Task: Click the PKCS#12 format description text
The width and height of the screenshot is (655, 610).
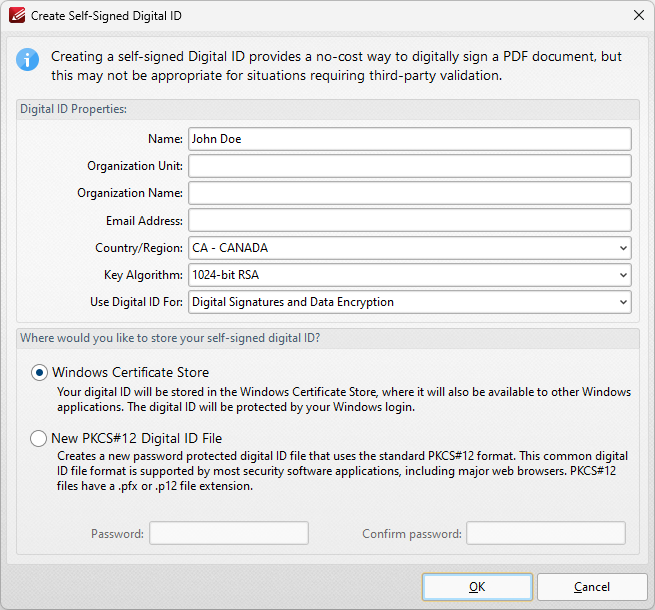Action: pyautogui.click(x=343, y=471)
